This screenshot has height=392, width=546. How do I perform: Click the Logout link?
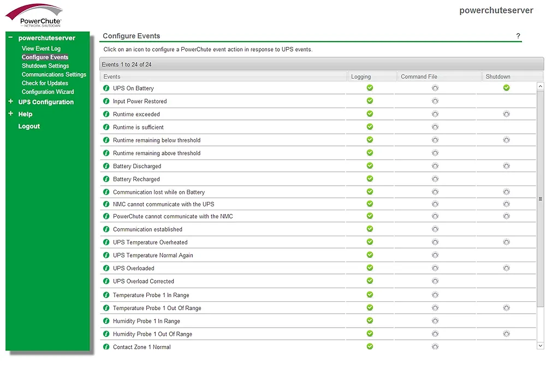(29, 126)
